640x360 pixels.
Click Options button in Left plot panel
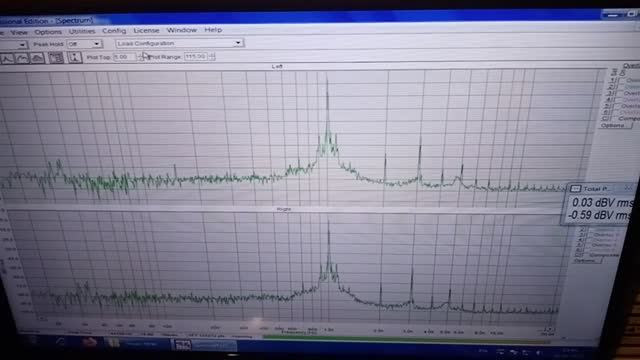pyautogui.click(x=616, y=125)
